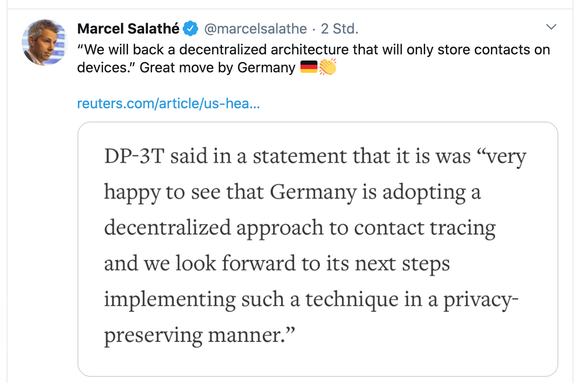Image resolution: width=582 pixels, height=383 pixels.
Task: Open the tweet options chevron menu
Action: click(x=551, y=27)
